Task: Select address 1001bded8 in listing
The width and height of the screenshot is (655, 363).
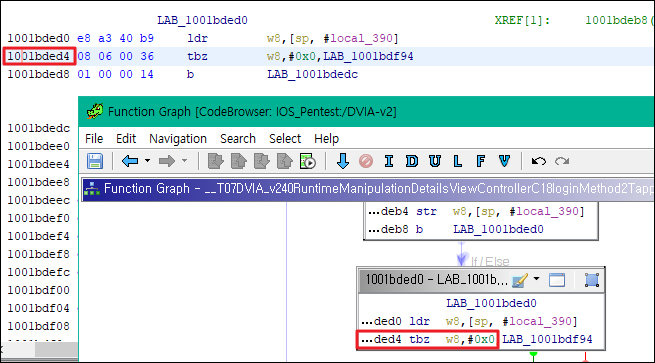Action: point(38,74)
